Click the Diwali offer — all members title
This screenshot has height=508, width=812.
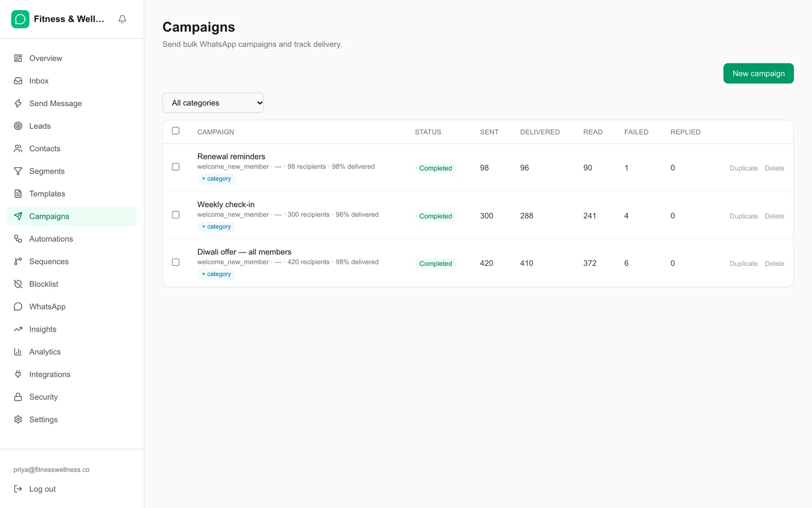(245, 252)
